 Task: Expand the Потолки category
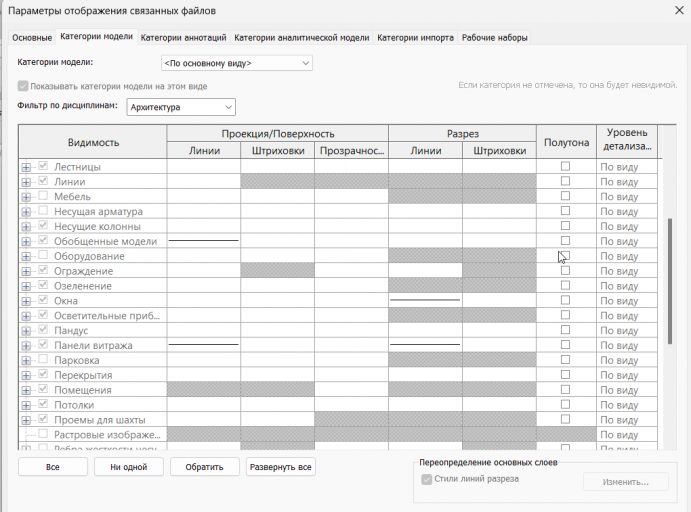[26, 405]
